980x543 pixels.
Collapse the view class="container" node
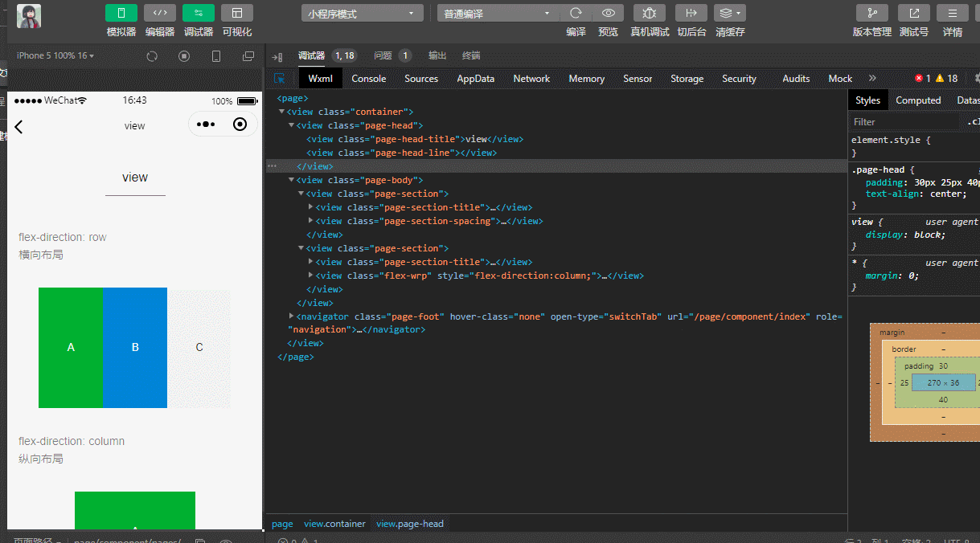tap(281, 112)
